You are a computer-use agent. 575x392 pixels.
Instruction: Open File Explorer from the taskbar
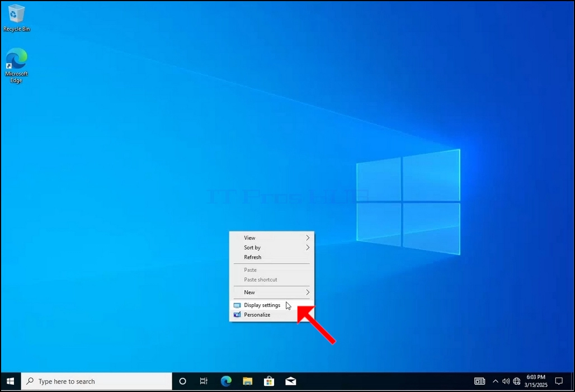248,381
